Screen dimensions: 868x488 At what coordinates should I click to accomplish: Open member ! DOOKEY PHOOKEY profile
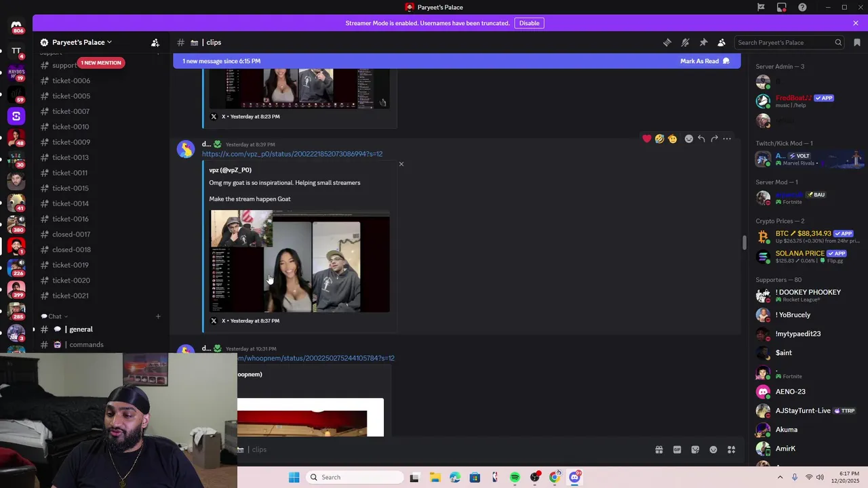click(x=807, y=296)
